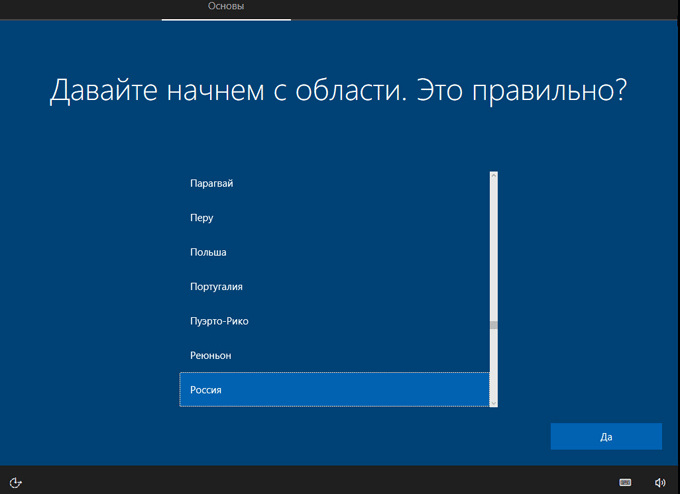
Task: Open the on-screen keyboard icon
Action: (625, 482)
